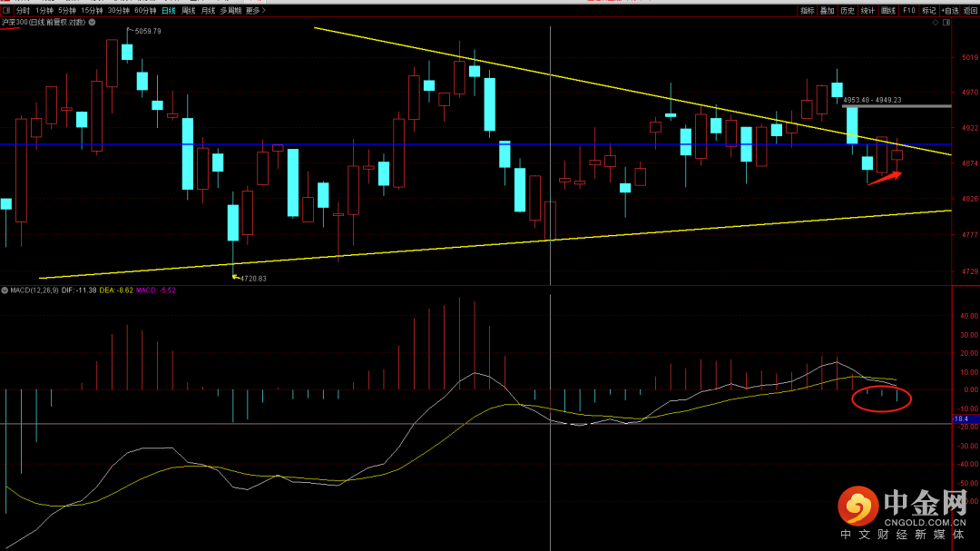This screenshot has height=551, width=980.
Task: Open the 历史 history button
Action: (848, 11)
